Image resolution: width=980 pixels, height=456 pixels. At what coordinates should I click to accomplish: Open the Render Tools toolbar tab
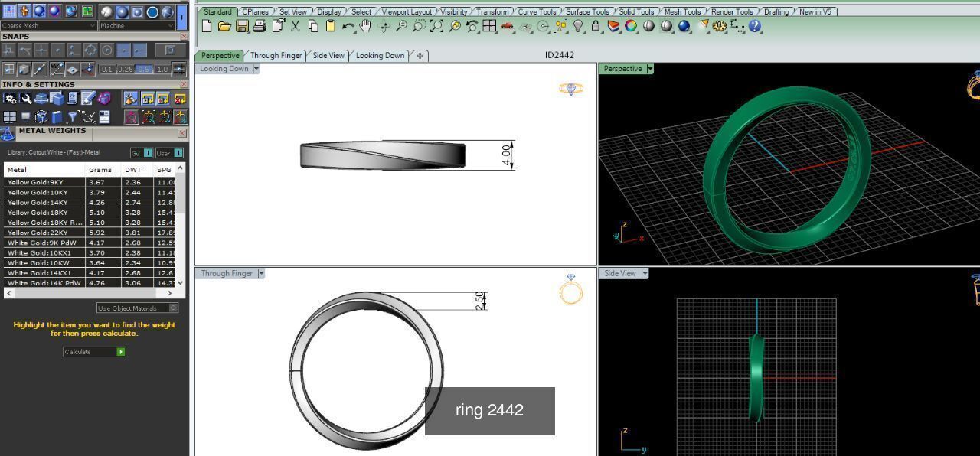point(733,11)
